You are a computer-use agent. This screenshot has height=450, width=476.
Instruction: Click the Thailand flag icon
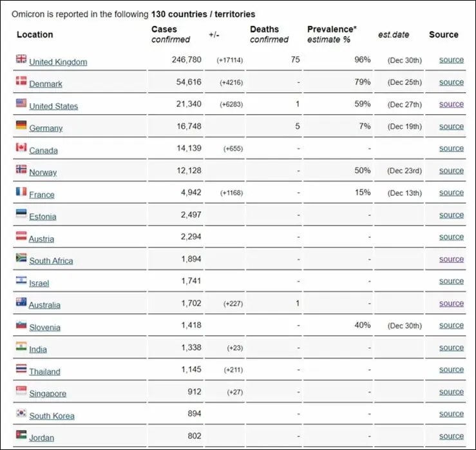pyautogui.click(x=21, y=369)
